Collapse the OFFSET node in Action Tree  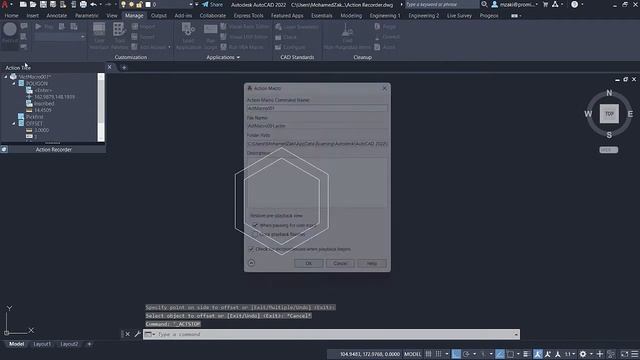(x=14, y=123)
